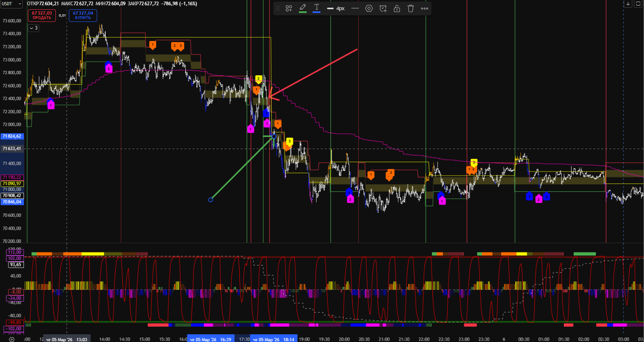644x342 pixels.
Task: Click the down arrow icon at top right
Action: [628, 4]
